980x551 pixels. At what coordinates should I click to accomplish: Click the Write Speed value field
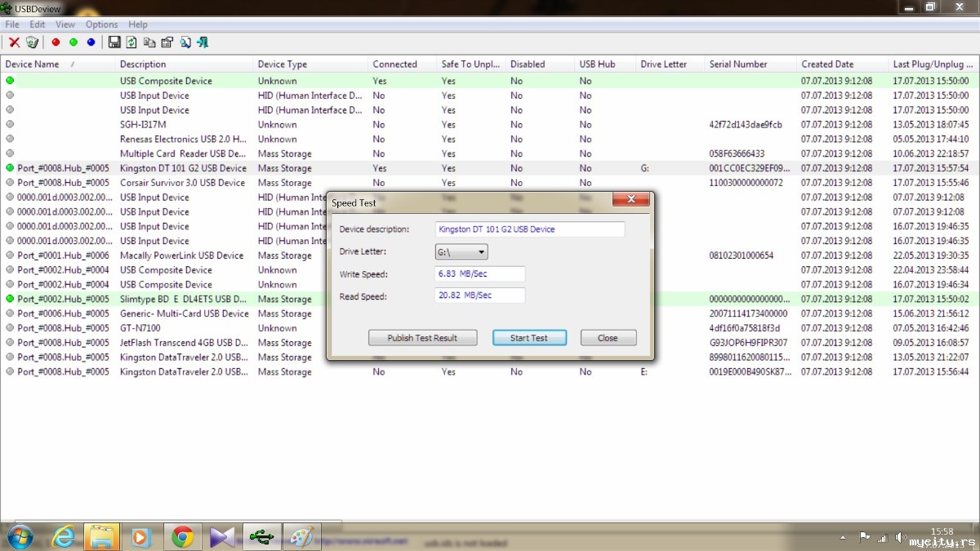479,274
